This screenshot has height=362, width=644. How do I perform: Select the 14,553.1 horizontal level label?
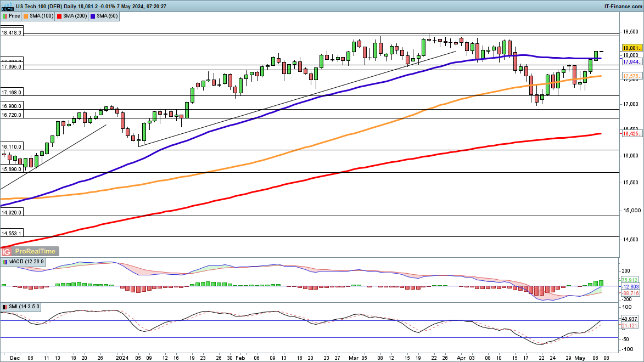point(12,234)
